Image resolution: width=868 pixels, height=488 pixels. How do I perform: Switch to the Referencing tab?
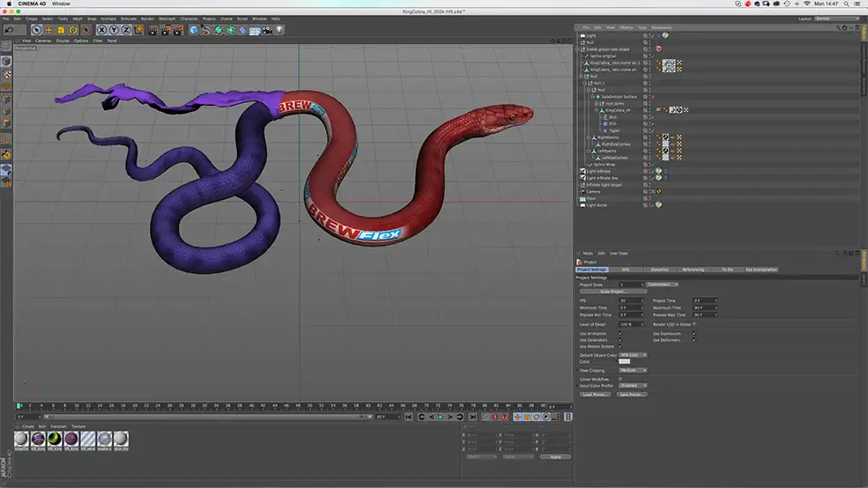(693, 270)
